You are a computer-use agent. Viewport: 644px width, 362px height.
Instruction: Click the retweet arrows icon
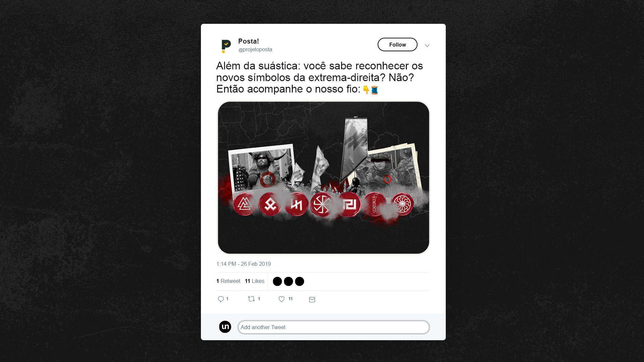(251, 299)
